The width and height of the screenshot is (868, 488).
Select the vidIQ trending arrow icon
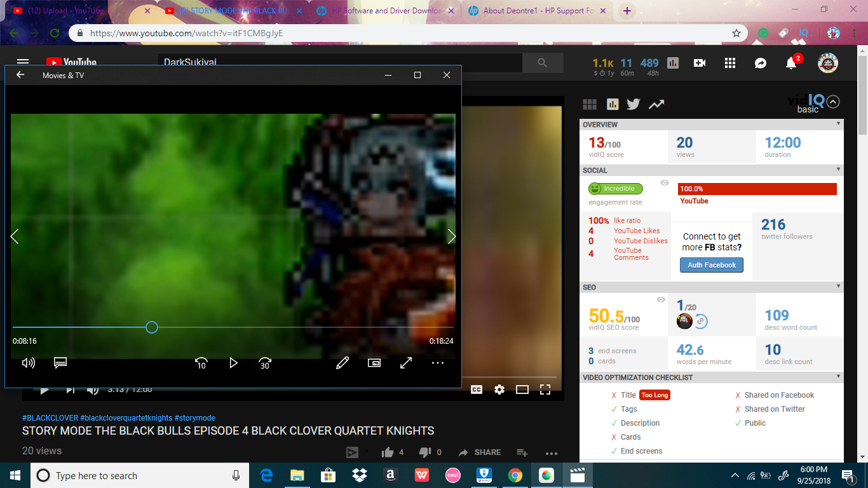[x=656, y=104]
